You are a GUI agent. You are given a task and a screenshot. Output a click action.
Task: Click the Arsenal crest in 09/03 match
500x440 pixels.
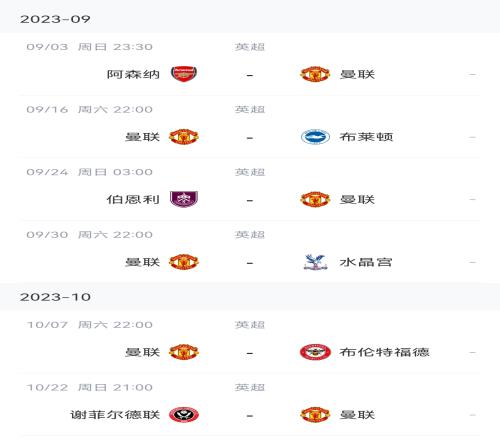tap(184, 74)
